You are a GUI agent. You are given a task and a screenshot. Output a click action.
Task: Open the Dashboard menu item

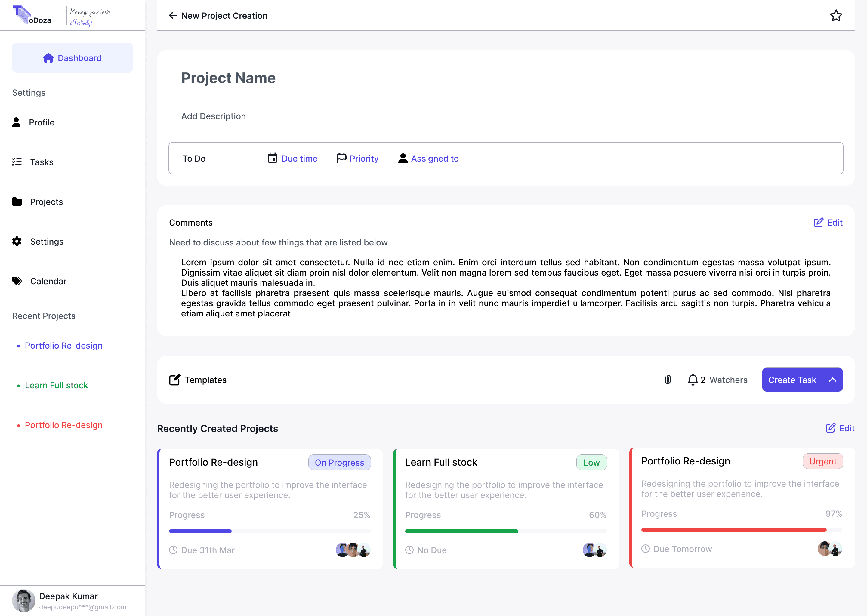click(73, 58)
